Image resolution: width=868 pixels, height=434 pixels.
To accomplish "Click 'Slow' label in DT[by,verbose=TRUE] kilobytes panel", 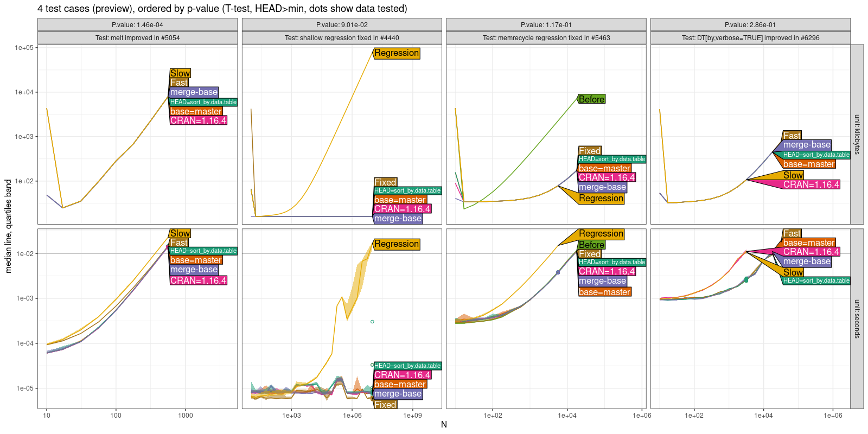I will tap(793, 175).
